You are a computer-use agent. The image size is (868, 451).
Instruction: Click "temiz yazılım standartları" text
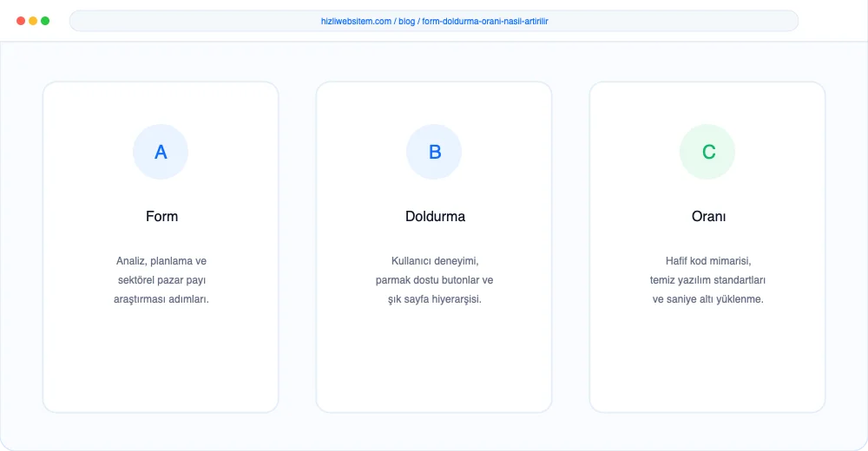(707, 280)
